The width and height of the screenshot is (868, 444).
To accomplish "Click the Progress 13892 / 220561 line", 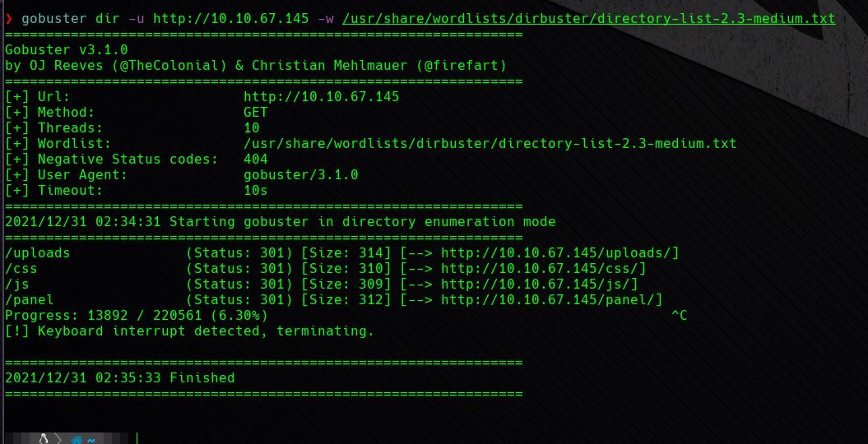I will [137, 316].
